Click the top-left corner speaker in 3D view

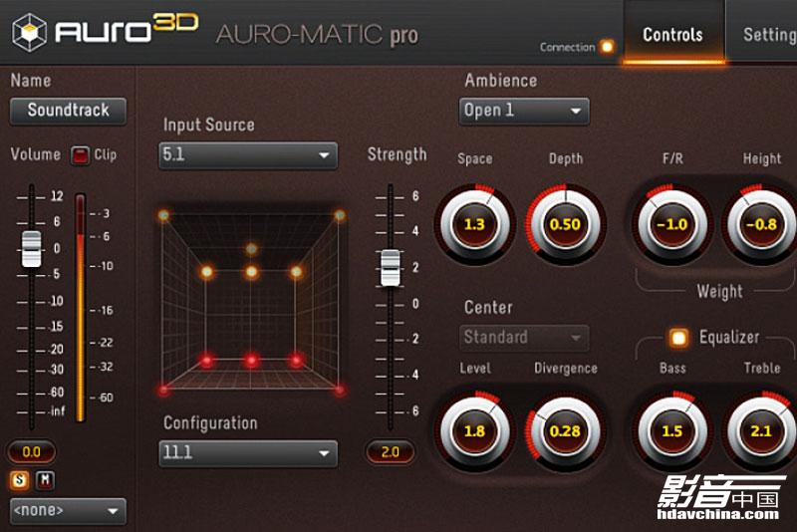163,216
